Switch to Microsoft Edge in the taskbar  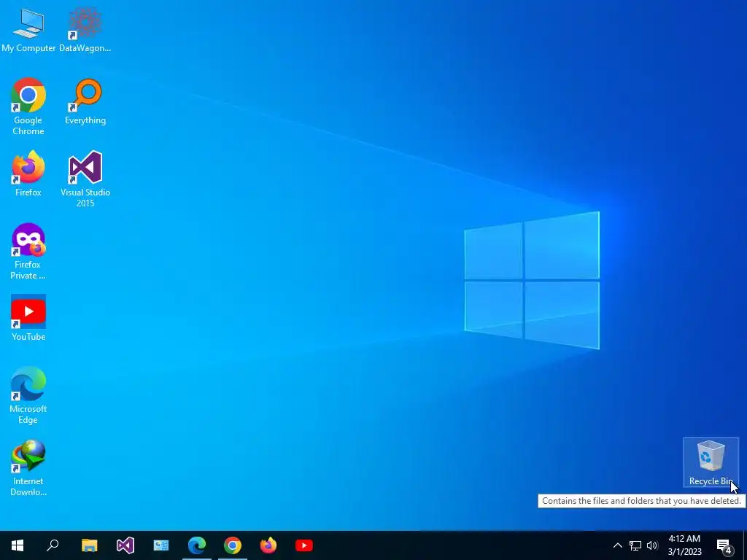tap(197, 545)
